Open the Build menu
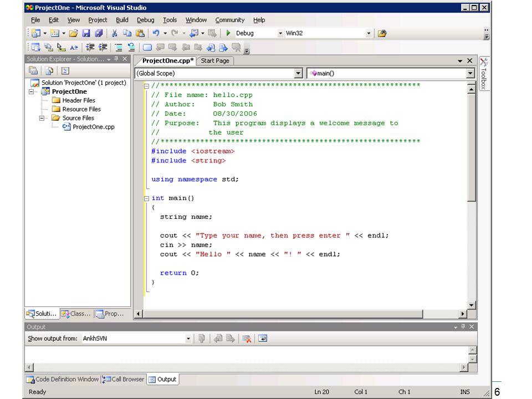The image size is (532, 399). pos(122,20)
